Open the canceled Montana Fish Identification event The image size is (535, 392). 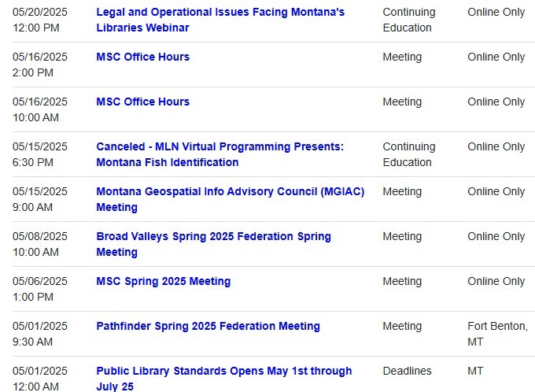tap(220, 146)
